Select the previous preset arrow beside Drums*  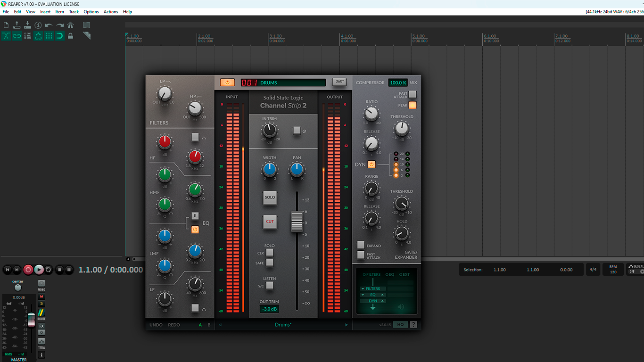[220, 325]
